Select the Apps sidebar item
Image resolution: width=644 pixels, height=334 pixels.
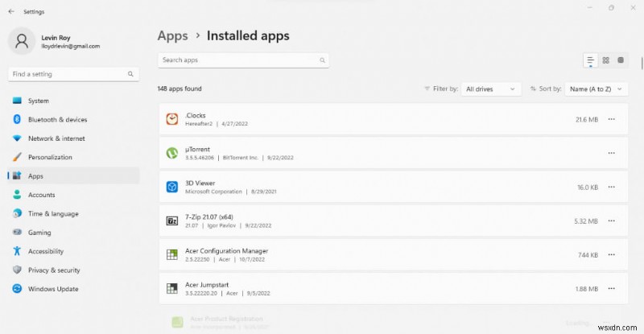[x=73, y=175]
